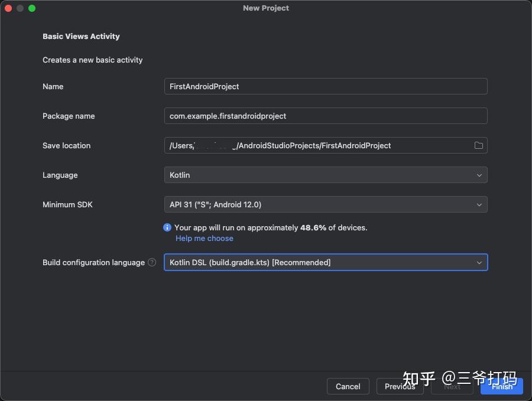
Task: Click the Minimum SDK label
Action: (67, 204)
